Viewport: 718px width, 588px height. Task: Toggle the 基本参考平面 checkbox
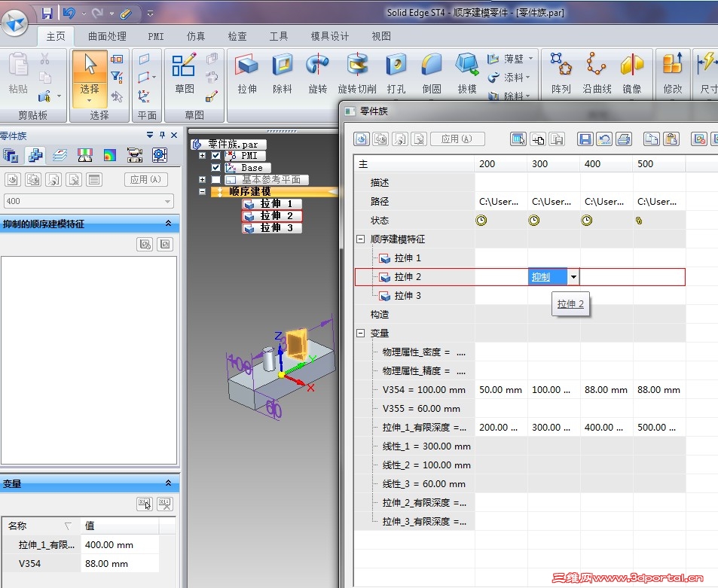point(215,179)
